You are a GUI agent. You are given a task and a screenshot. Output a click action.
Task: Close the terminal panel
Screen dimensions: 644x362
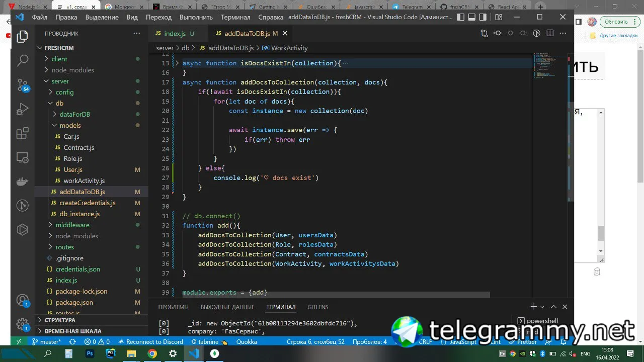(x=565, y=307)
